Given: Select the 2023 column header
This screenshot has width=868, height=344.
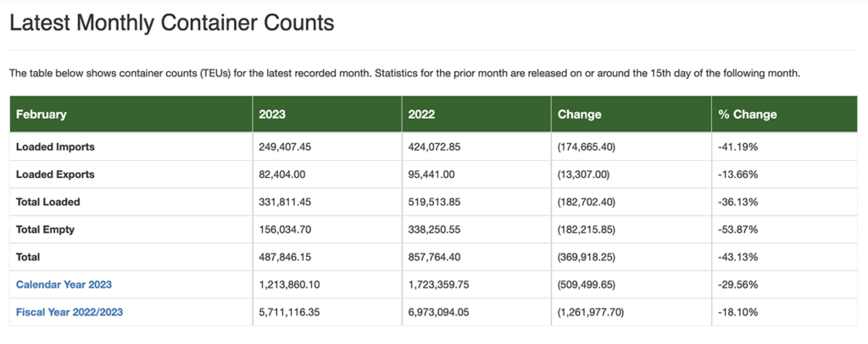Looking at the screenshot, I should click(x=272, y=114).
